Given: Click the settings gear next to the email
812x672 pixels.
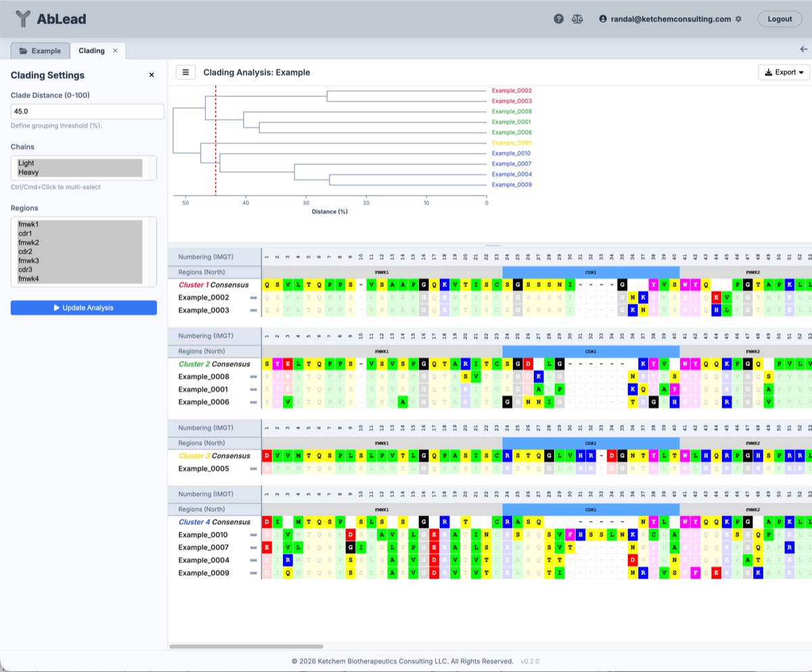Looking at the screenshot, I should [738, 18].
